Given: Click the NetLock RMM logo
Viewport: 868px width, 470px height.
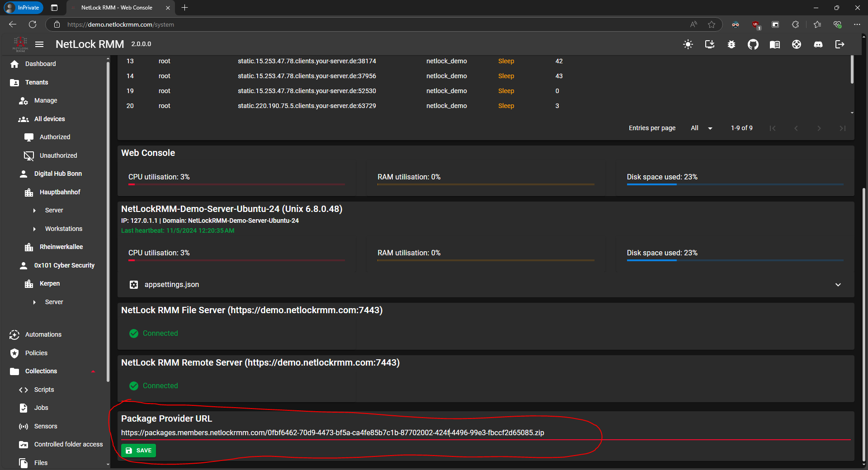Looking at the screenshot, I should [20, 44].
